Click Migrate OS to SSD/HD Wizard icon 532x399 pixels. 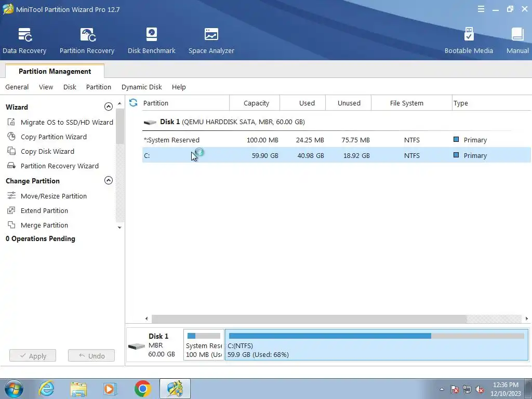click(11, 122)
